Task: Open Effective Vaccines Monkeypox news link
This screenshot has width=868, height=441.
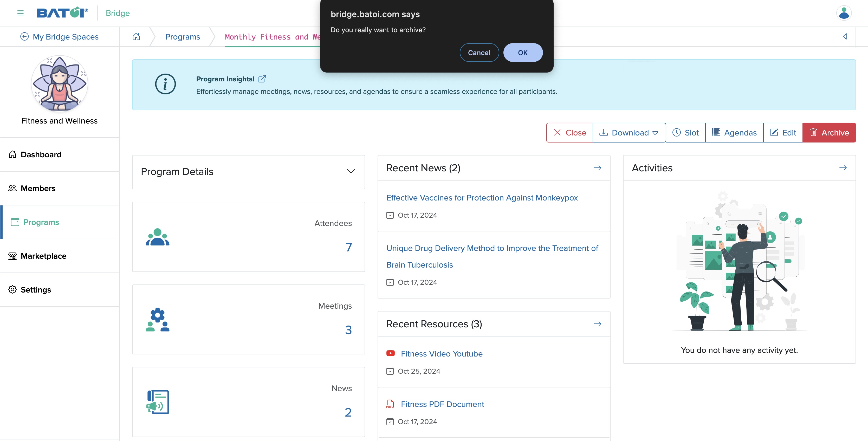Action: click(x=482, y=198)
